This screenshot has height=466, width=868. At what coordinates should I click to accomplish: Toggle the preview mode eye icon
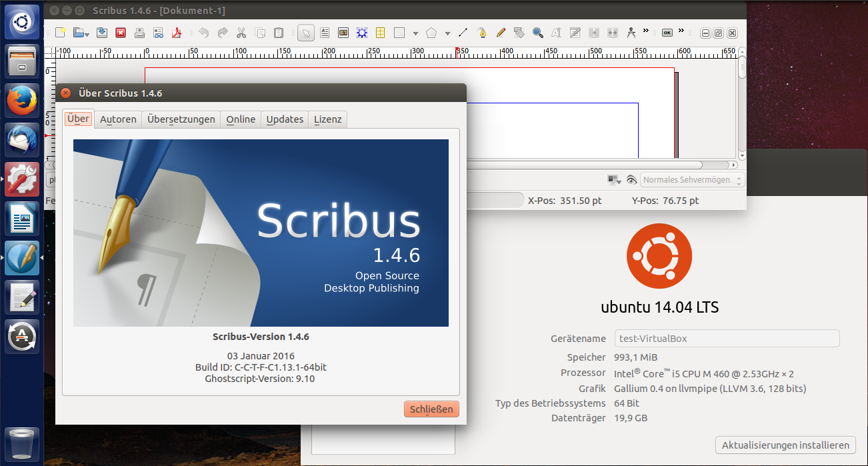pos(631,180)
